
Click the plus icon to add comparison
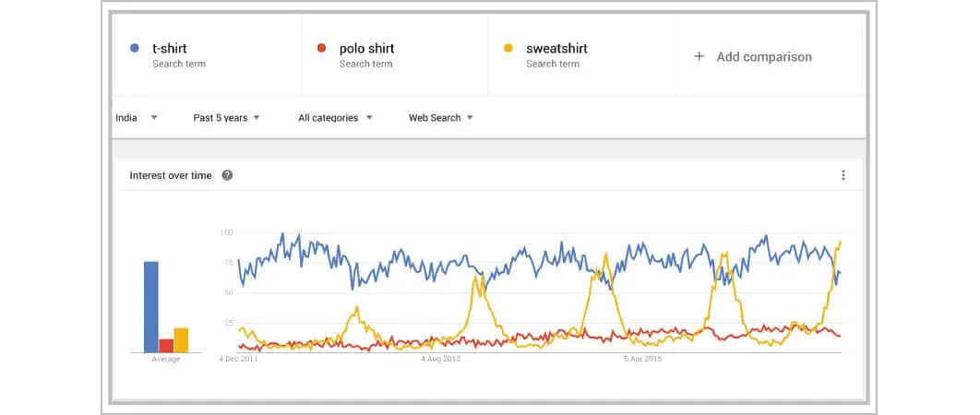(x=699, y=57)
